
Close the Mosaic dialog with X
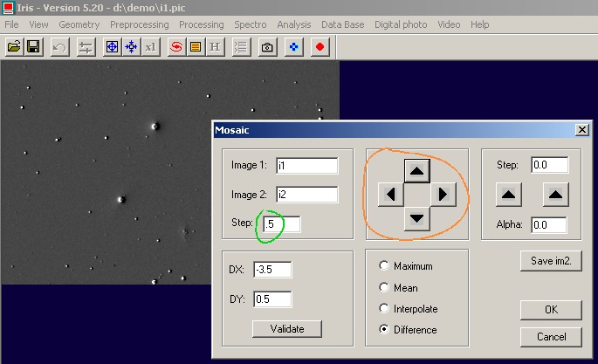pyautogui.click(x=582, y=130)
